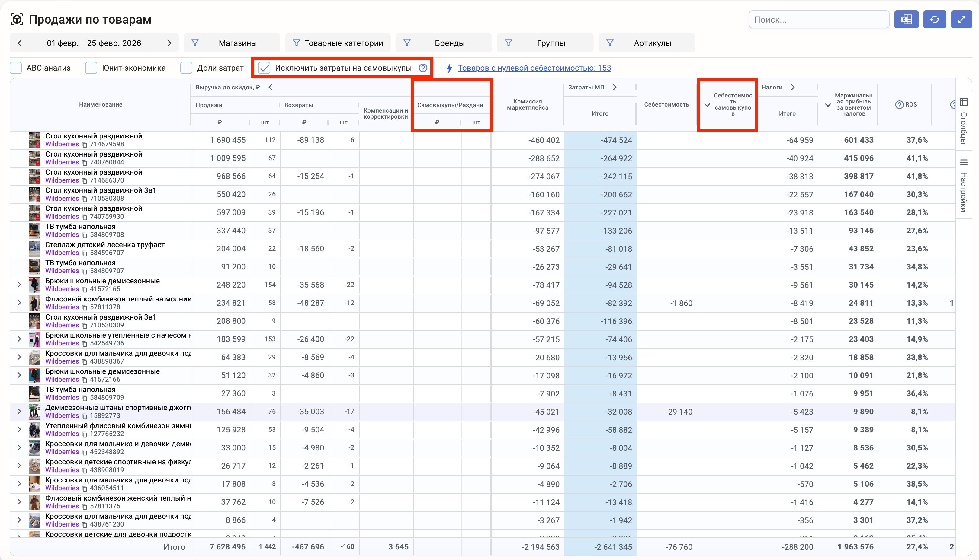979x560 pixels.
Task: Uncheck Исключить затраты на самовыкупы
Action: [x=264, y=68]
